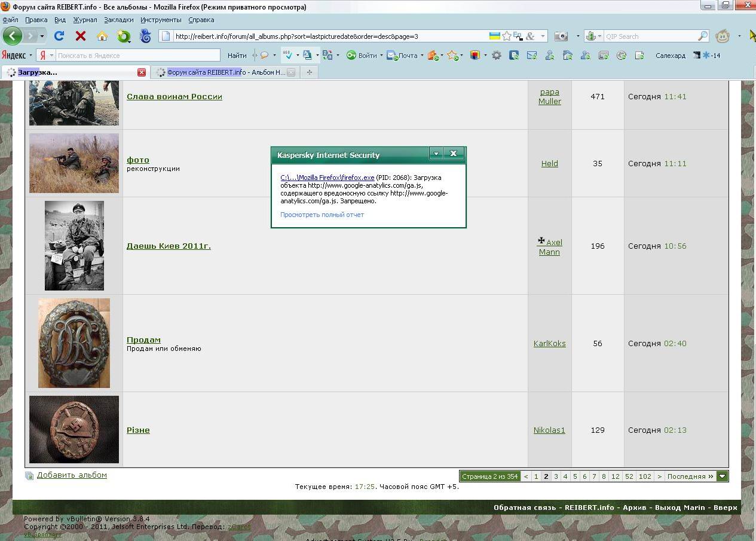Open the Закладки menu
The width and height of the screenshot is (756, 541).
point(118,20)
